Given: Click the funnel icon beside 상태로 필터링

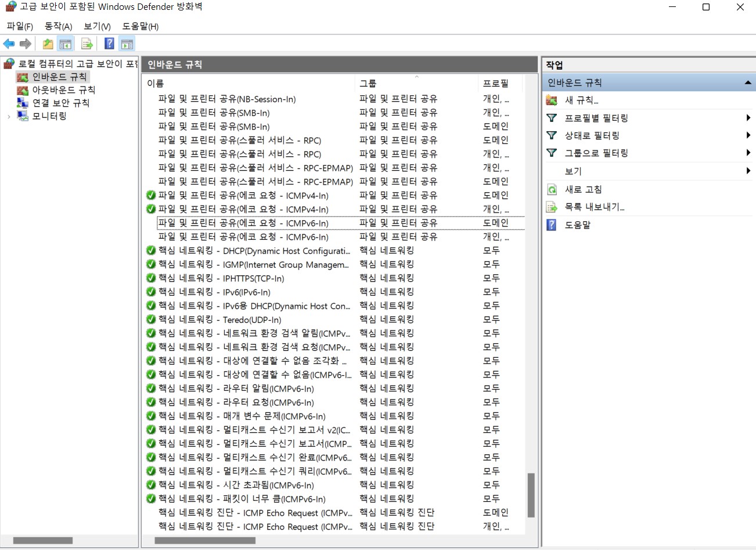Looking at the screenshot, I should tap(552, 135).
